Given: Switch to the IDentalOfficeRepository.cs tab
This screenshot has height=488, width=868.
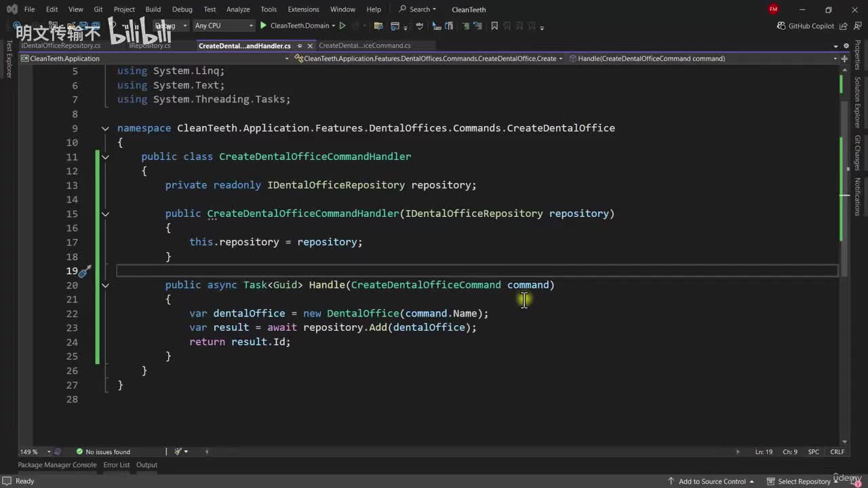Looking at the screenshot, I should tap(60, 46).
